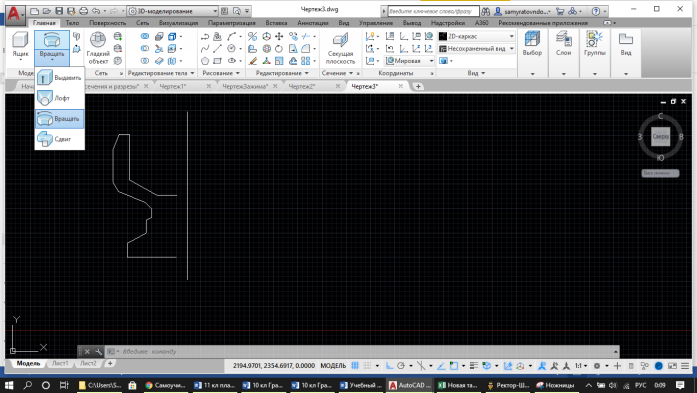Open Windows Start menu
This screenshot has height=393, width=697.
(x=9, y=385)
